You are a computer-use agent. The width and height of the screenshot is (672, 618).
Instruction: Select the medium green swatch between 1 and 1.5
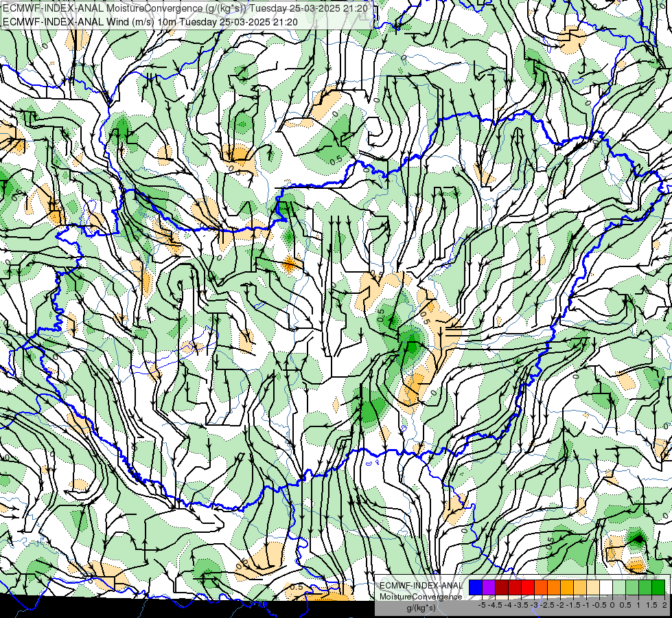(645, 587)
